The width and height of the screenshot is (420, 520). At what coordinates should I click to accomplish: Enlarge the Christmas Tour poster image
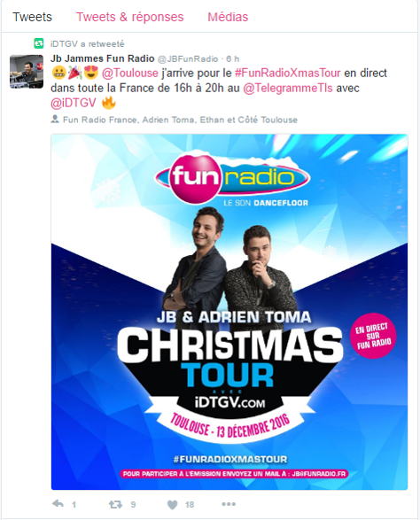229,312
